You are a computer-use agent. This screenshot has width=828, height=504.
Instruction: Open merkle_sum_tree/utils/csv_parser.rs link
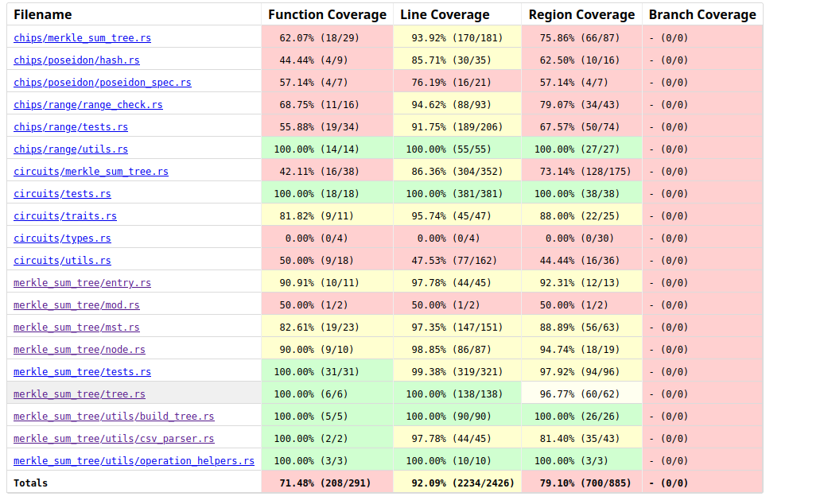click(114, 439)
